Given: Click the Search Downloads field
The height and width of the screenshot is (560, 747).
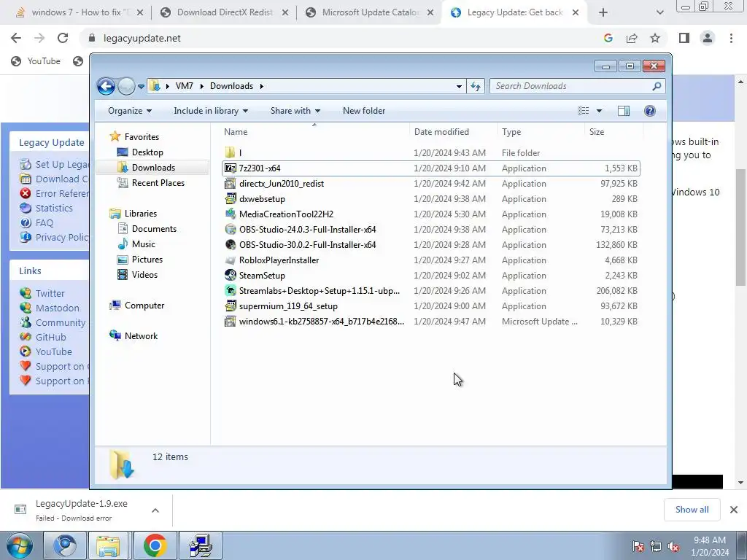Looking at the screenshot, I should pyautogui.click(x=578, y=86).
